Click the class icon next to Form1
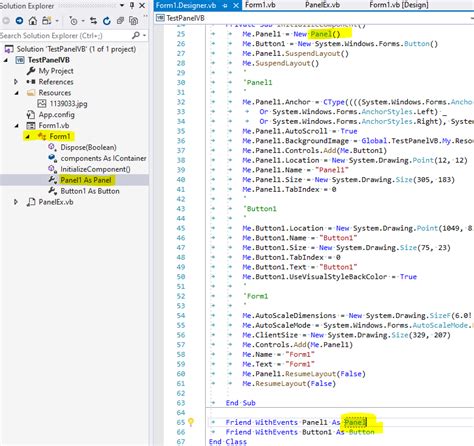 [42, 136]
